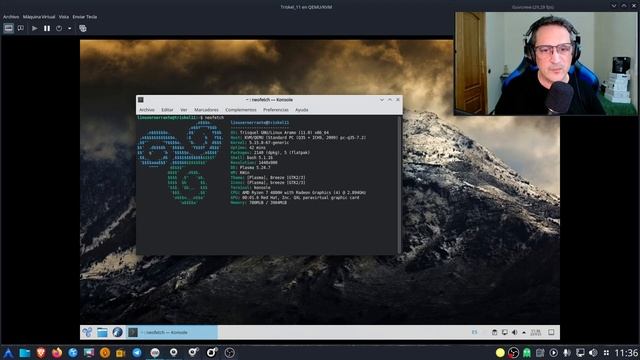The height and width of the screenshot is (360, 640).
Task: Click host volume tray icon
Action: tap(593, 353)
